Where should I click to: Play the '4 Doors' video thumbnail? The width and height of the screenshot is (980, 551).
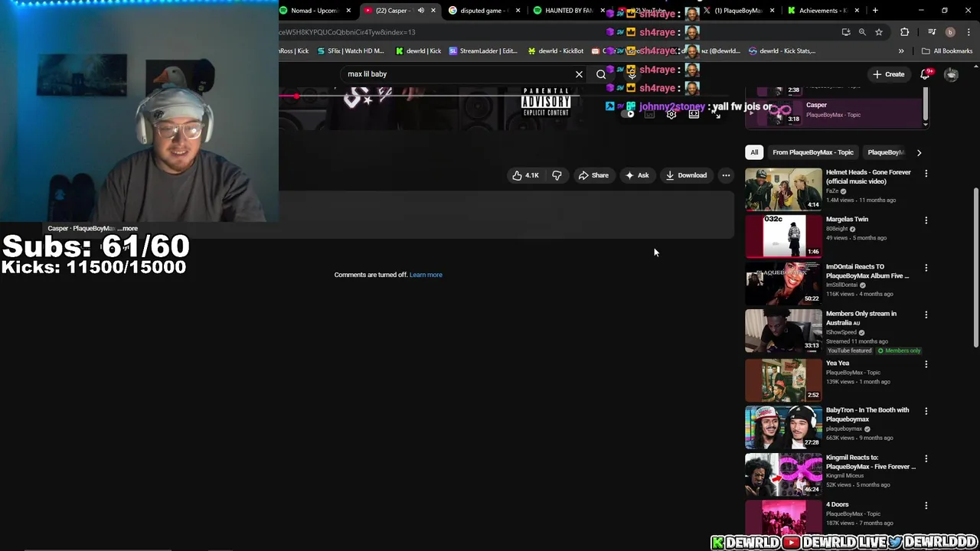(783, 517)
